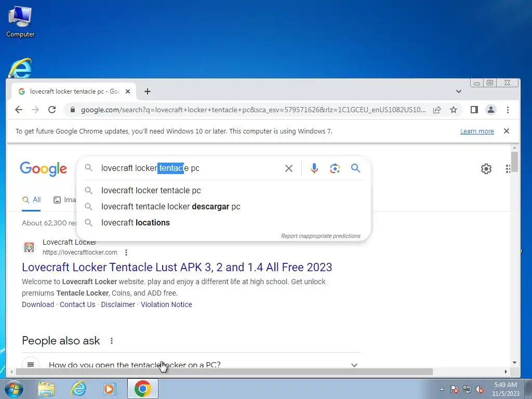Search by image with Google Lens
Image resolution: width=532 pixels, height=399 pixels.
[x=335, y=168]
